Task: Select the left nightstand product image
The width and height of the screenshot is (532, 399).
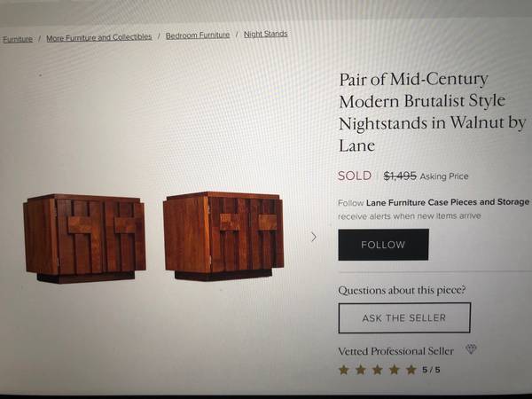Action: tap(85, 238)
